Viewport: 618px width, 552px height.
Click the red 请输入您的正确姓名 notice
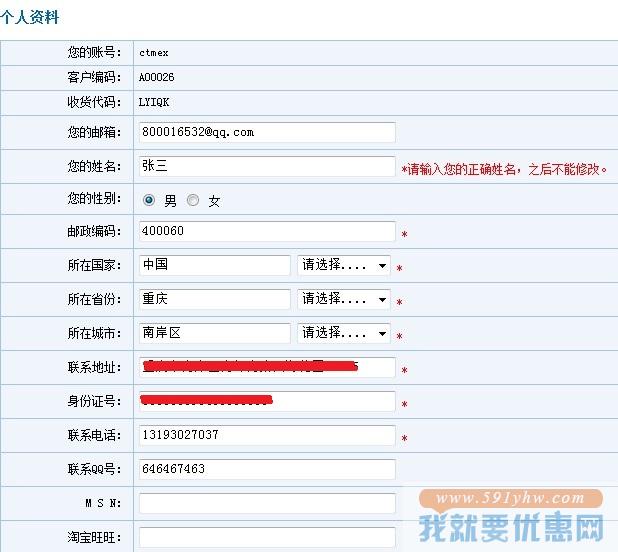point(504,170)
